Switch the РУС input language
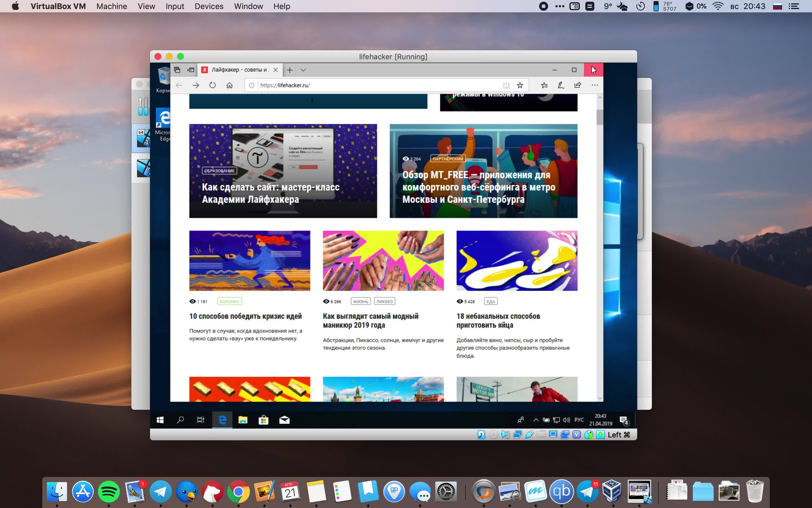This screenshot has width=812, height=508. pyautogui.click(x=579, y=420)
